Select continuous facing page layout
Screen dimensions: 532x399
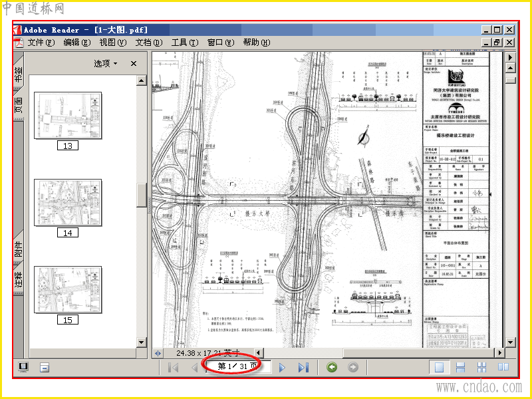(x=481, y=368)
